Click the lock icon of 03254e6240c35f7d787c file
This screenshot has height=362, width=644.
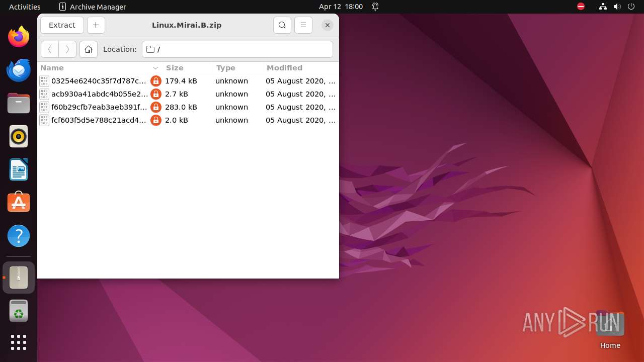click(x=156, y=81)
